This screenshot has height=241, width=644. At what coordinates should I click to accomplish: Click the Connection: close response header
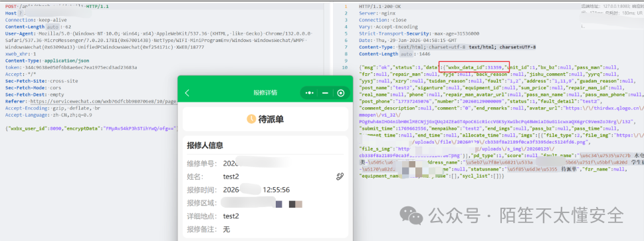pyautogui.click(x=383, y=20)
